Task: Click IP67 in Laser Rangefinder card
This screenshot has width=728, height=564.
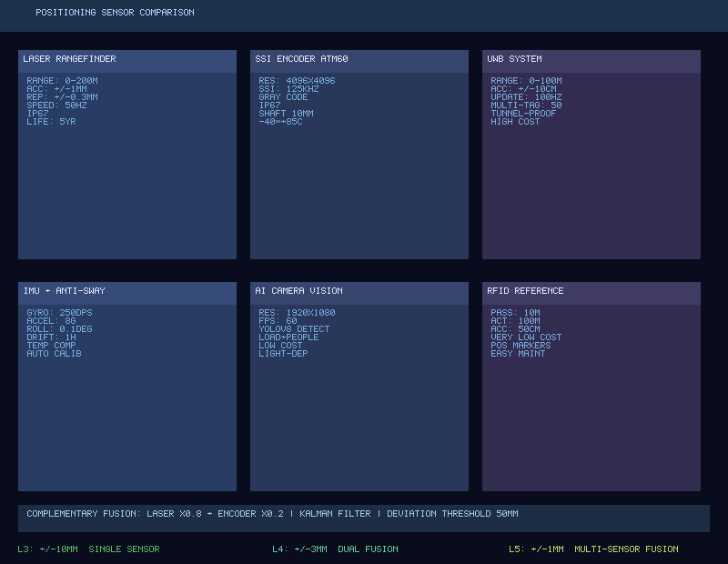Action: pyautogui.click(x=37, y=114)
